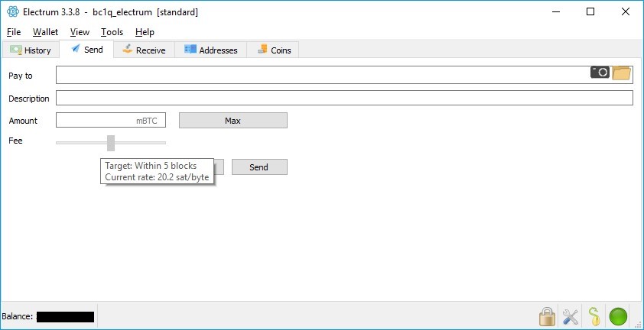Click the camera QR scan icon

point(600,73)
